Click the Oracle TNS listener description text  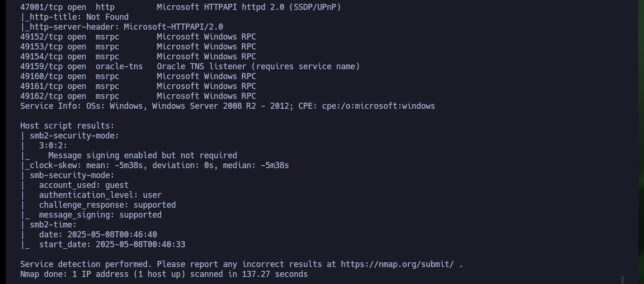(x=258, y=66)
